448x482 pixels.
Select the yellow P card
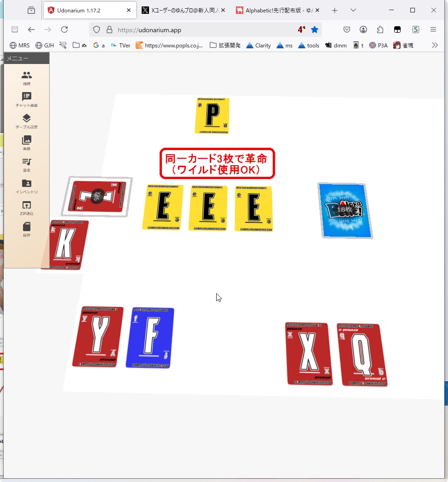point(212,116)
